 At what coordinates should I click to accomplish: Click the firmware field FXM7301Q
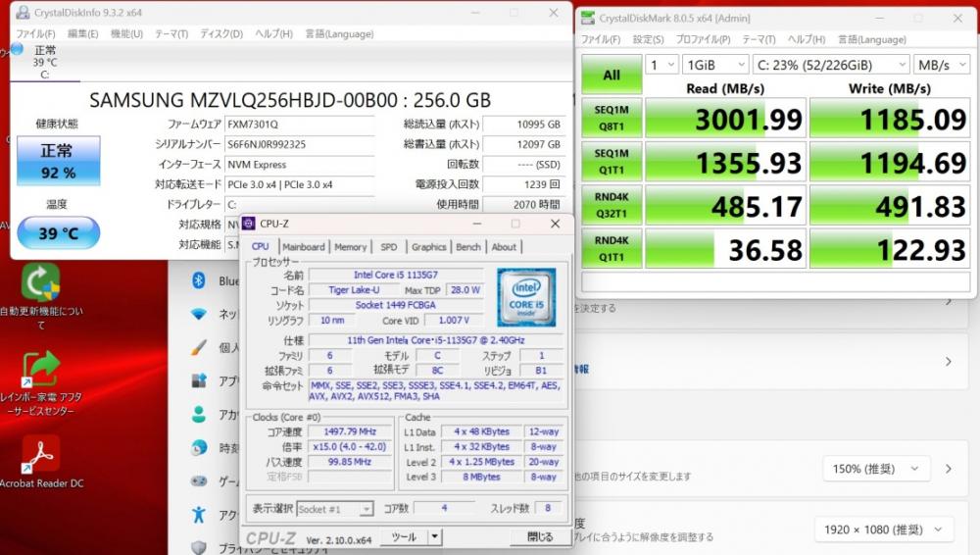coord(299,124)
